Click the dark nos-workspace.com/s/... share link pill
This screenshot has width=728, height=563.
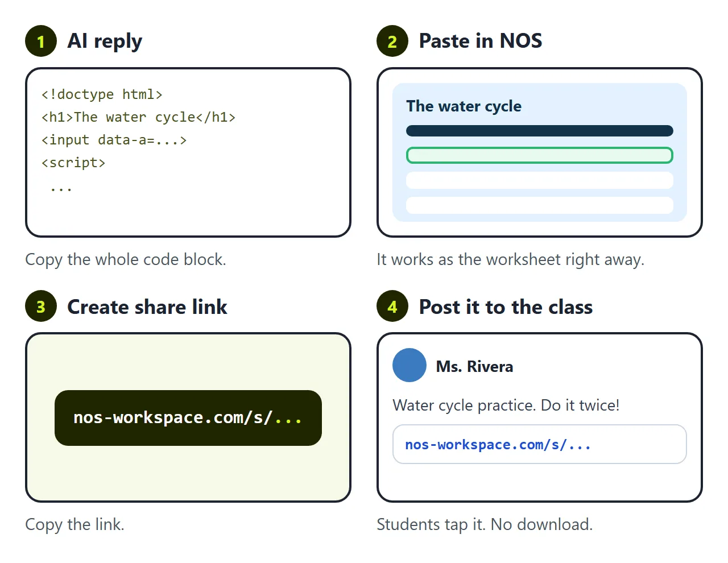click(x=188, y=418)
